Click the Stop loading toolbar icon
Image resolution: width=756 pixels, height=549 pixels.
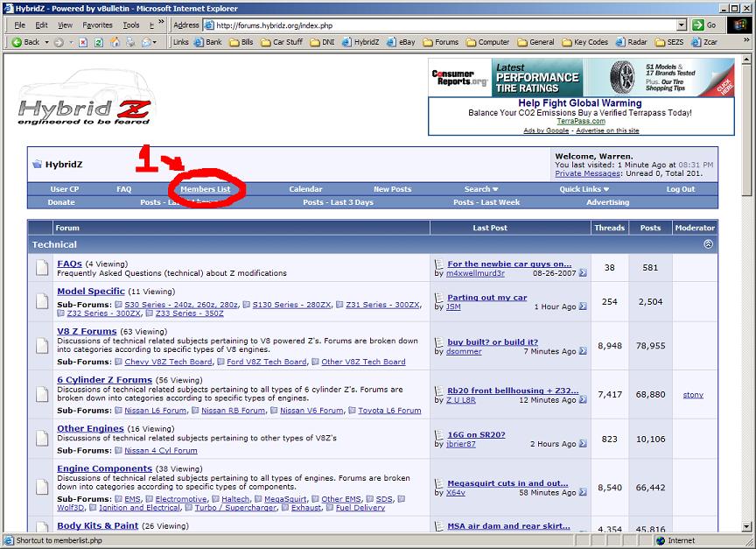(x=83, y=42)
